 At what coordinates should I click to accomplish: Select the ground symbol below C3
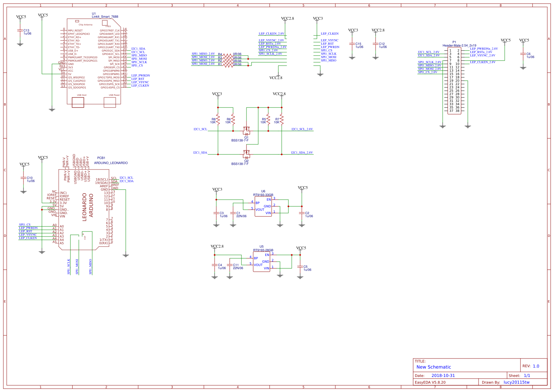pyautogui.click(x=216, y=225)
